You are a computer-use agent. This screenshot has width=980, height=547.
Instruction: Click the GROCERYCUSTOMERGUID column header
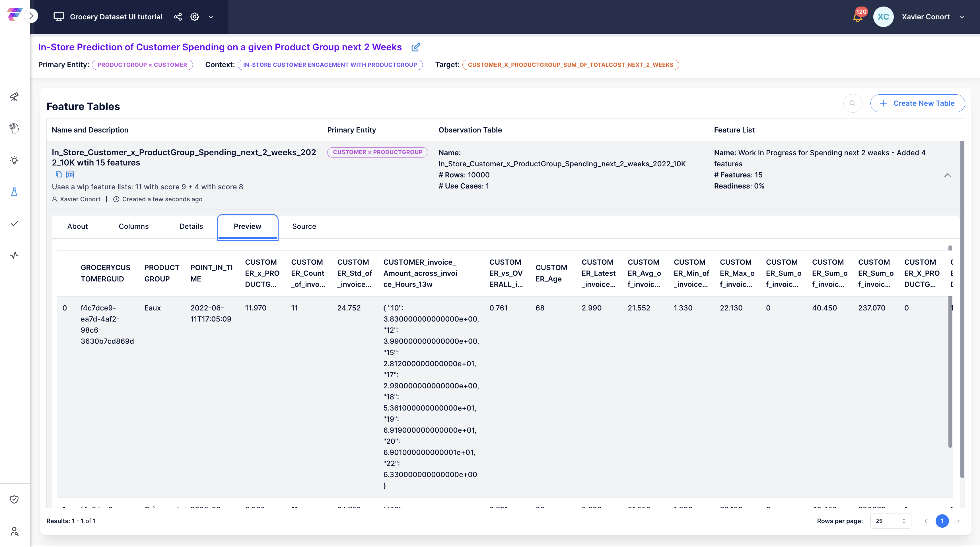point(105,273)
